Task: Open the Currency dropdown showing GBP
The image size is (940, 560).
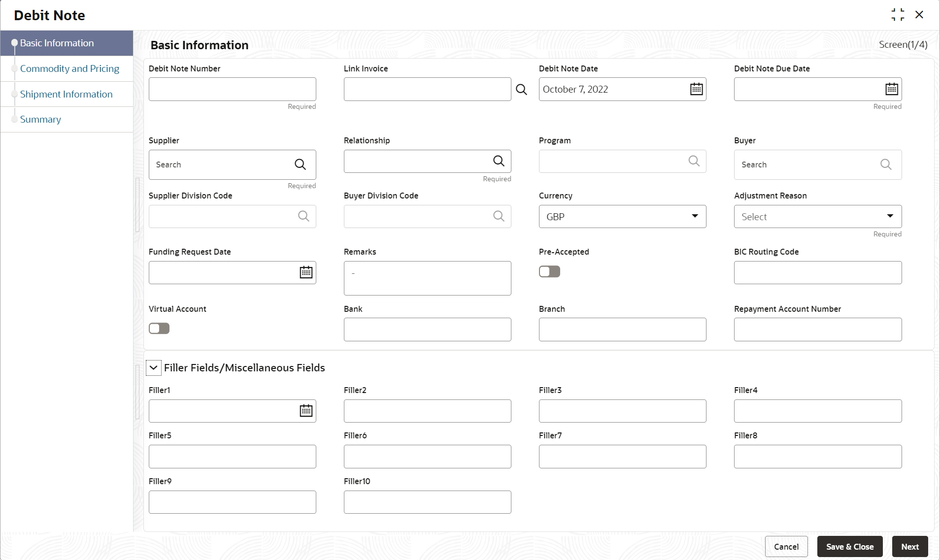Action: click(x=622, y=217)
